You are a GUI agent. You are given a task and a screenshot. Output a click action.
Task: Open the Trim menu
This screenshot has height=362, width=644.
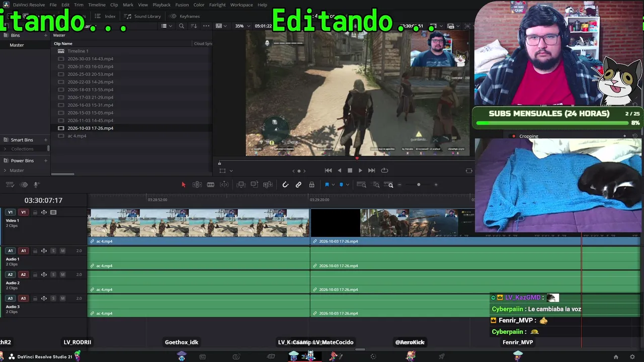pyautogui.click(x=78, y=5)
